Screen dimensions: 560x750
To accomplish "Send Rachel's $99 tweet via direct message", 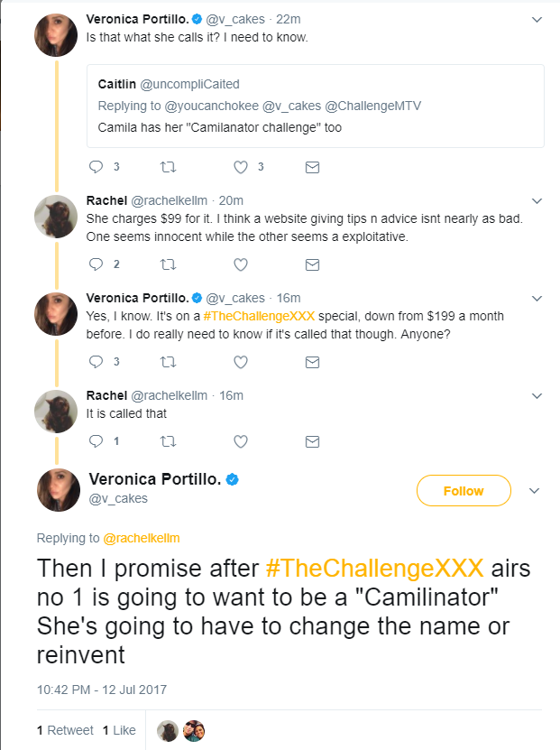I will tap(312, 264).
